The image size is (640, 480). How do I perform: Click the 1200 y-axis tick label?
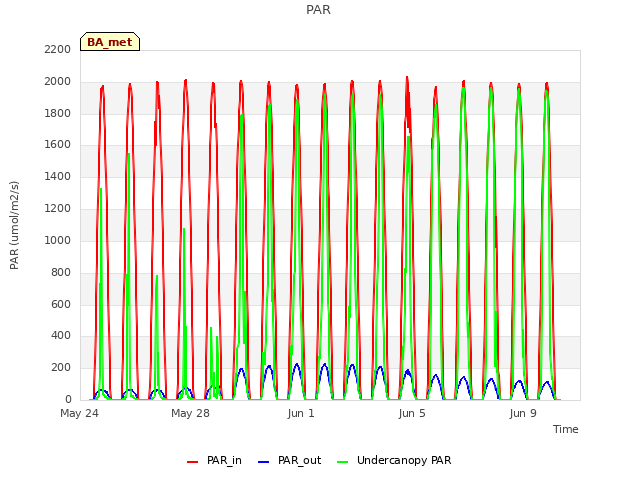click(58, 209)
